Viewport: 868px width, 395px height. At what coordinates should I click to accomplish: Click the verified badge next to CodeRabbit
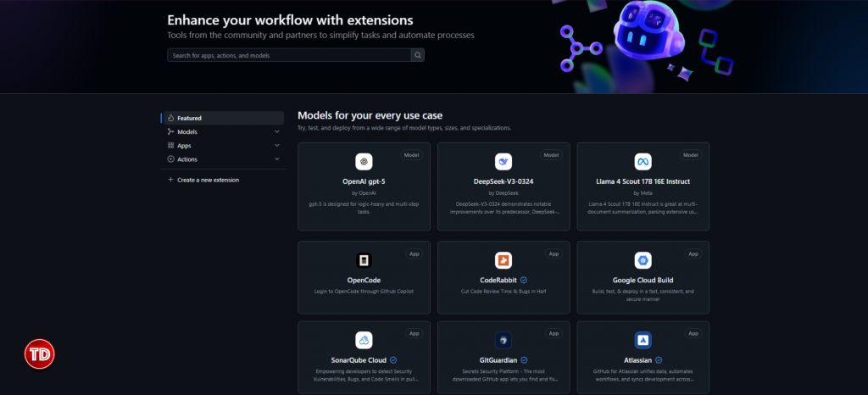coord(524,280)
